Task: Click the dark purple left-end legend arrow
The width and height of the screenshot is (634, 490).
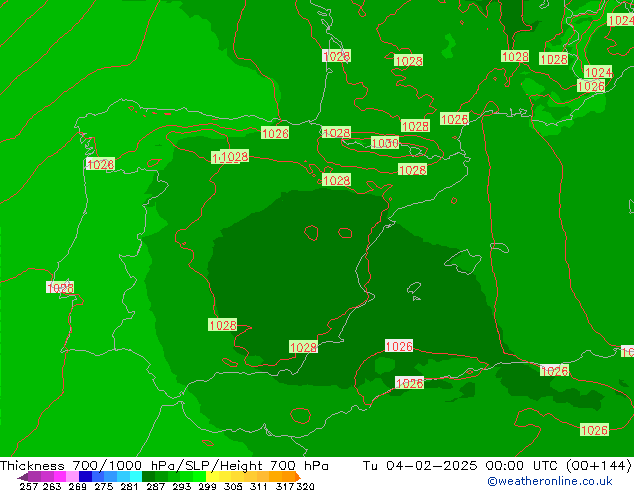Action: click(23, 477)
